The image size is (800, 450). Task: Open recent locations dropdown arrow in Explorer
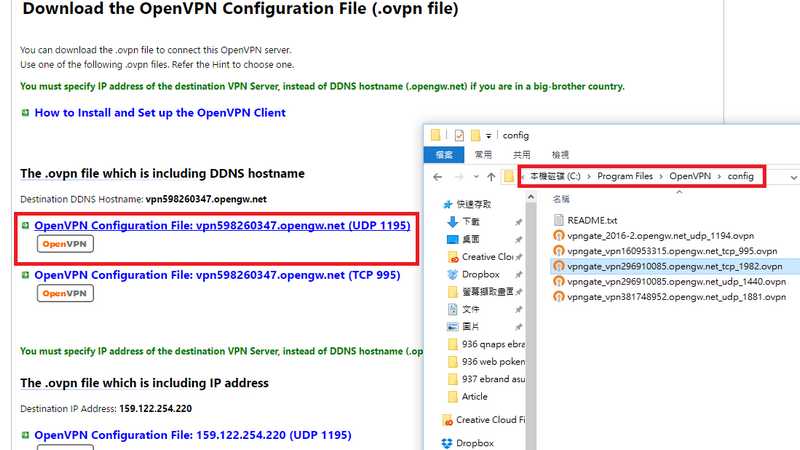tap(476, 177)
